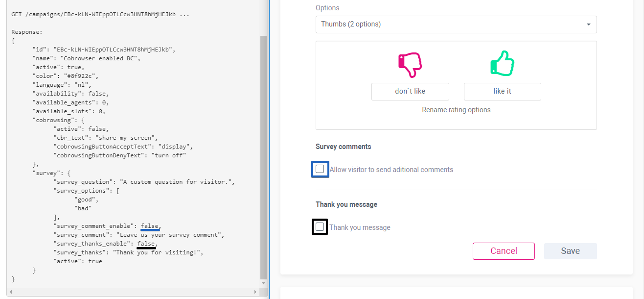Click the horizontal scrollbar below the code panel
This screenshot has height=299, width=644.
tap(132, 291)
